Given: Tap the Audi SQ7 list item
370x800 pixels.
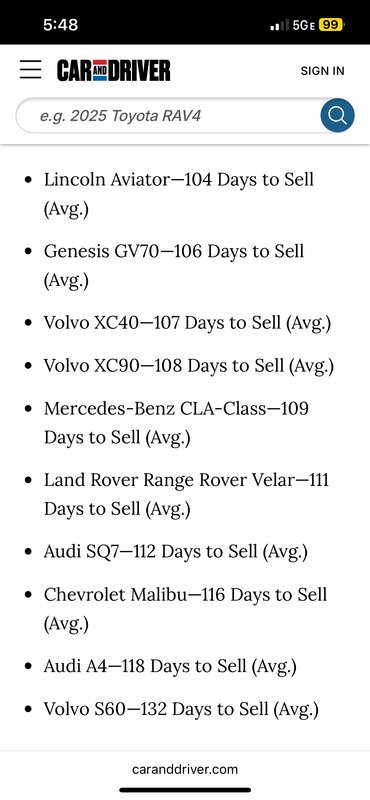Looking at the screenshot, I should click(176, 552).
